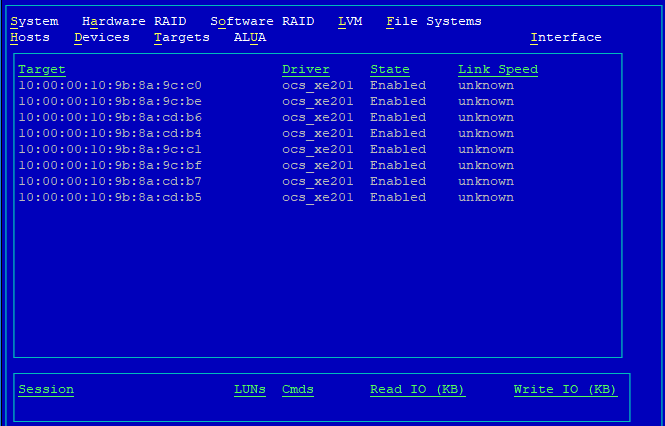665x426 pixels.
Task: Open the ALUA menu
Action: pyautogui.click(x=250, y=37)
